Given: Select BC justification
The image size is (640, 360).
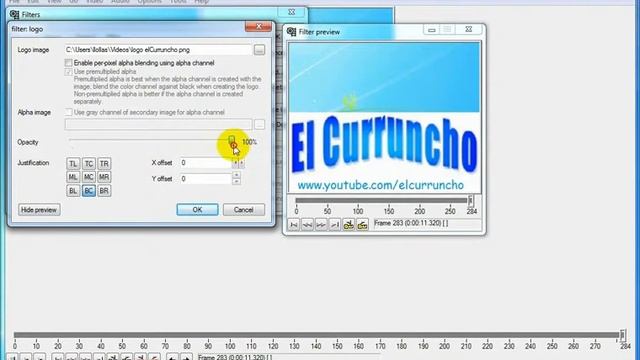Looking at the screenshot, I should [x=89, y=191].
